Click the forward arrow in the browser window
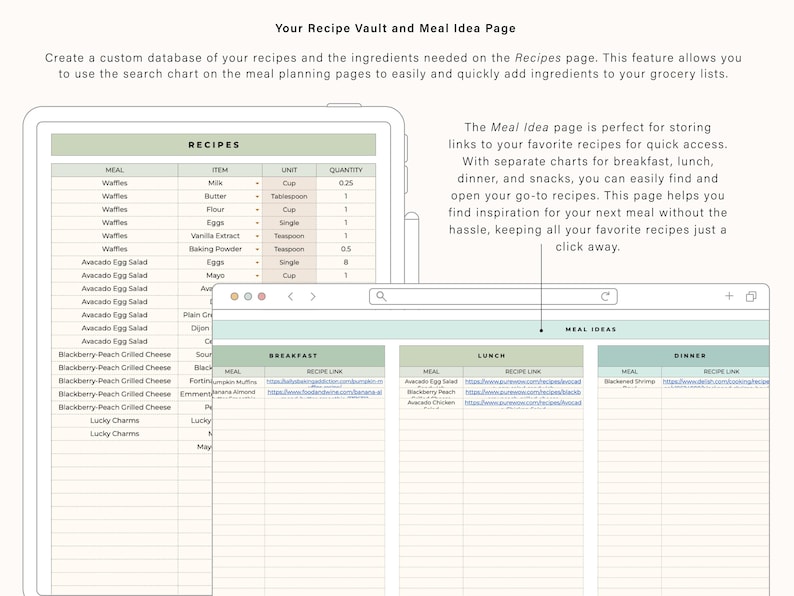794x596 pixels. [x=313, y=297]
